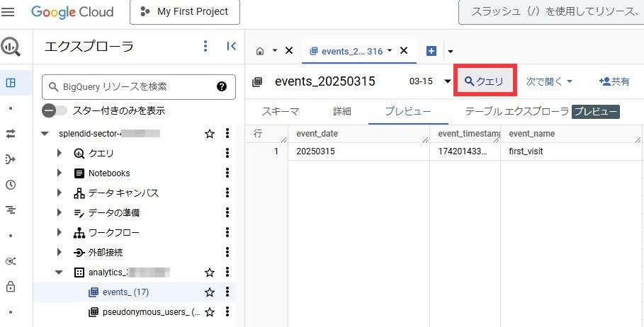
Task: Open search help question mark icon
Action: click(222, 86)
